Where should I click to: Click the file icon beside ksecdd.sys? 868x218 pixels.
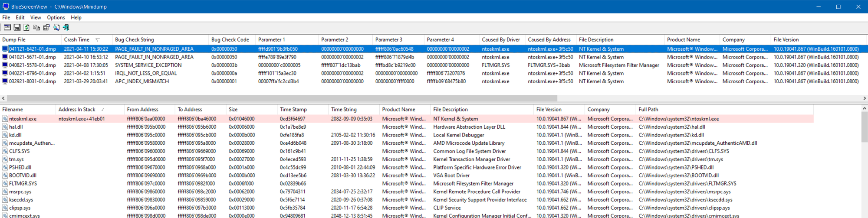pos(5,200)
